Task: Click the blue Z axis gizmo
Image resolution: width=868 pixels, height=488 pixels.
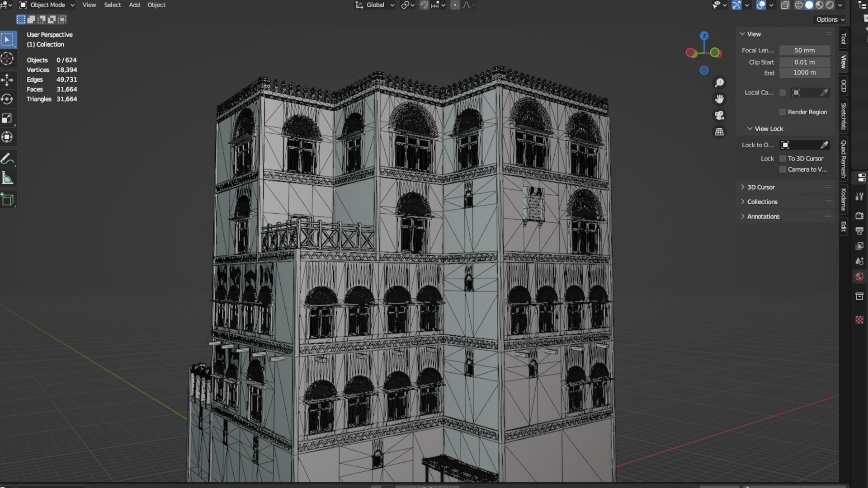Action: click(x=704, y=36)
